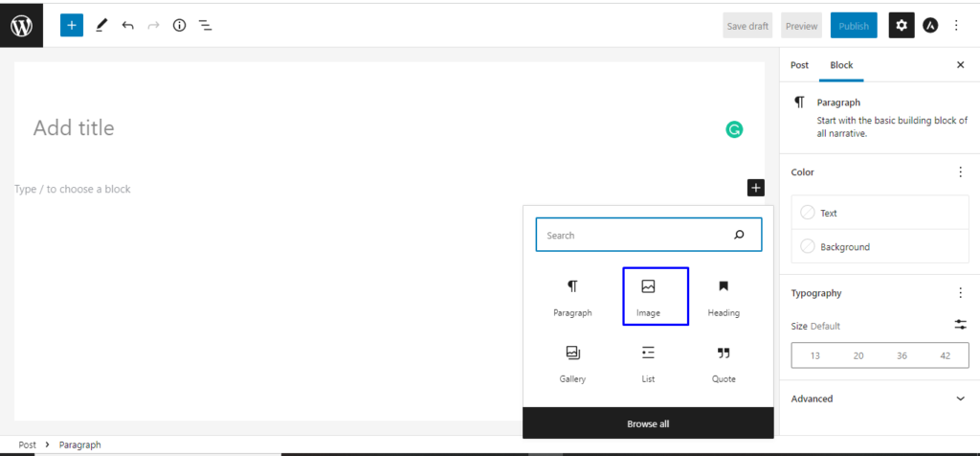Viewport: 980px width, 456px height.
Task: Expand the Advanced panel
Action: click(960, 399)
